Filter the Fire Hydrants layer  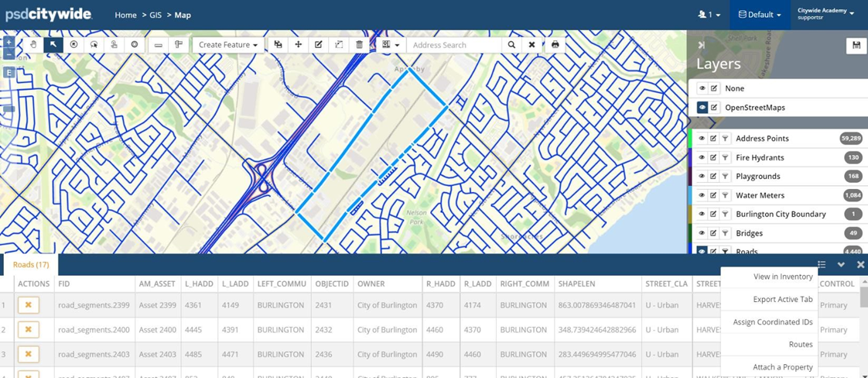(725, 157)
